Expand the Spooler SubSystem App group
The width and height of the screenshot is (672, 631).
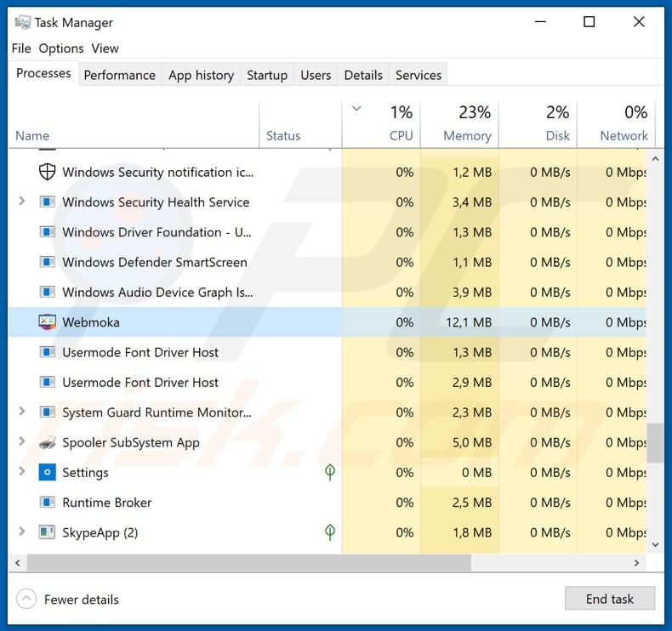[22, 441]
